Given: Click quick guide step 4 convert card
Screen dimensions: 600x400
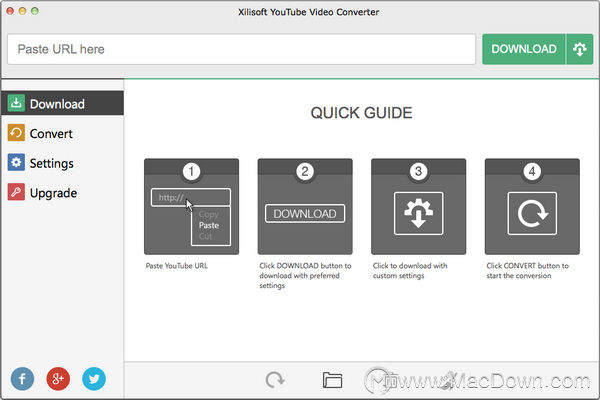Looking at the screenshot, I should pyautogui.click(x=532, y=207).
